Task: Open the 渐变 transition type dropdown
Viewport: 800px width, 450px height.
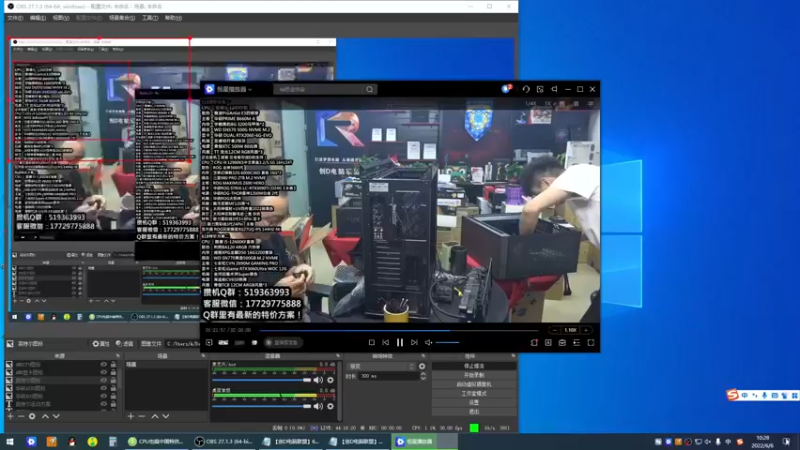Action: coord(381,366)
